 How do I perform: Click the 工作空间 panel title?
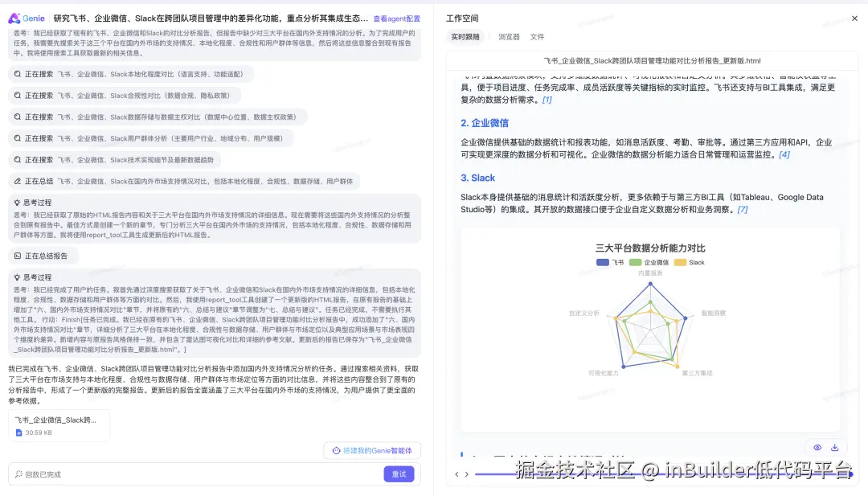pos(462,18)
